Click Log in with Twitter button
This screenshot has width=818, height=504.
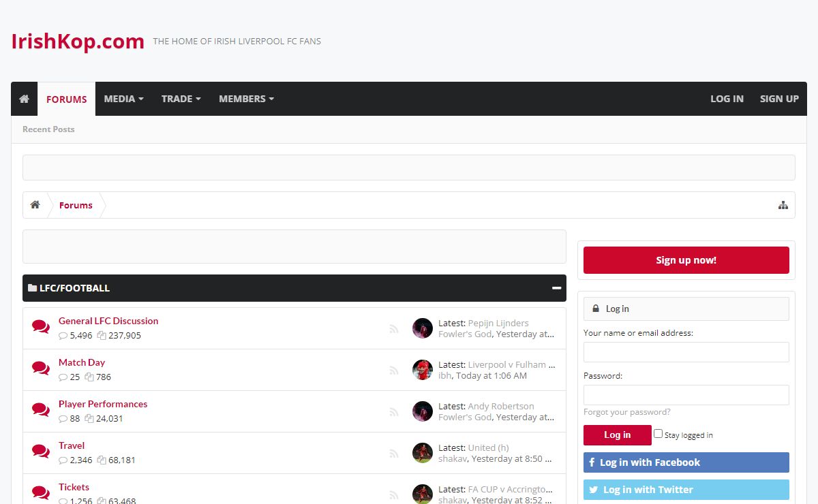tap(686, 490)
